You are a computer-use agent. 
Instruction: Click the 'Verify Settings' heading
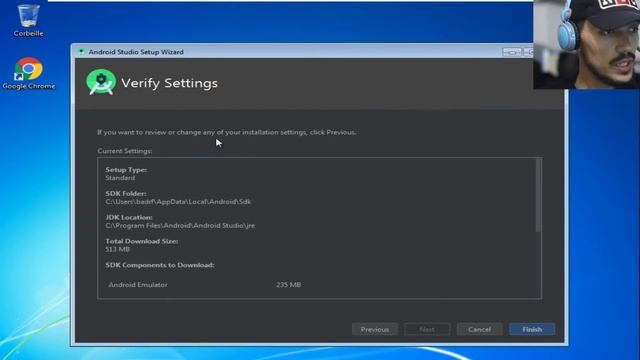coord(169,83)
